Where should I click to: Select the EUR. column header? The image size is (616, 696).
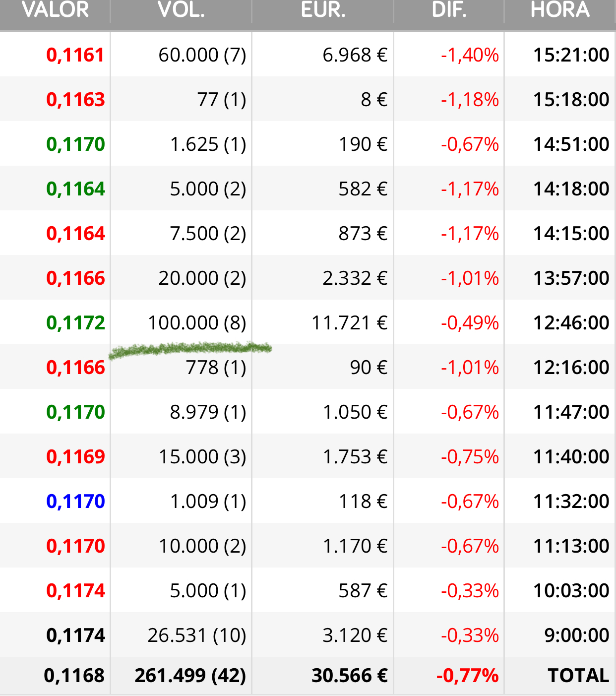click(x=323, y=10)
